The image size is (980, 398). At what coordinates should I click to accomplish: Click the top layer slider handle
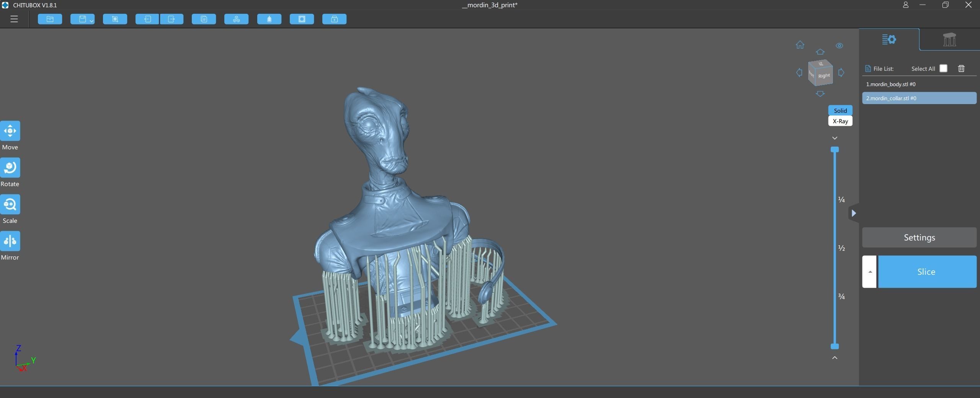click(x=835, y=149)
